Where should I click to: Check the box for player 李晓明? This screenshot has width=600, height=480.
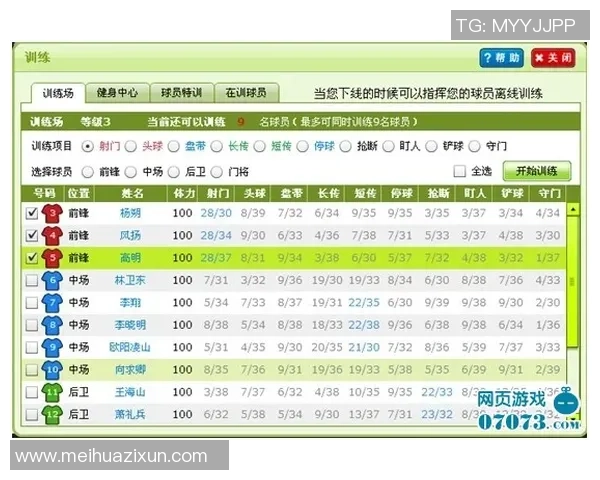point(32,325)
